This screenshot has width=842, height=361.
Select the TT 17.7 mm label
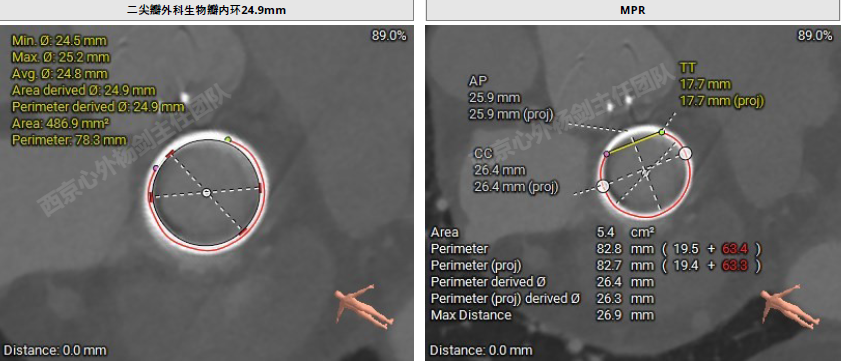pos(722,84)
